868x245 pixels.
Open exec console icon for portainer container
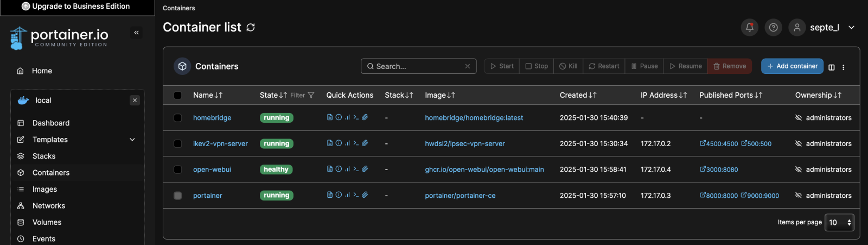coord(356,195)
